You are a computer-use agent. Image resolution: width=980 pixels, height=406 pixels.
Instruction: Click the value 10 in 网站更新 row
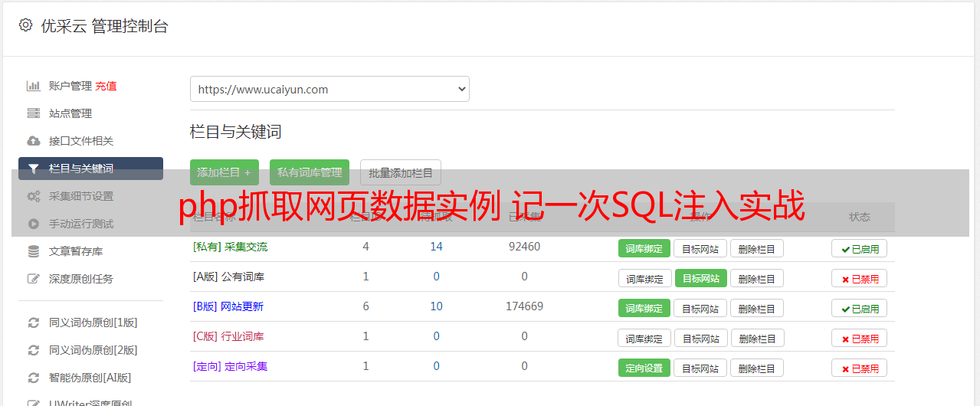(436, 306)
